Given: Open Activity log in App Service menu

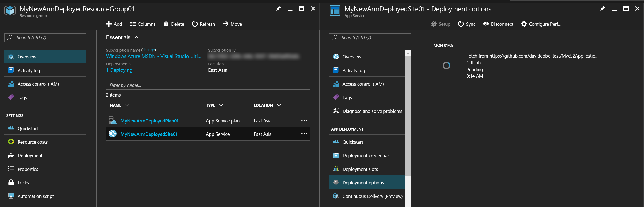Looking at the screenshot, I should [367, 70].
